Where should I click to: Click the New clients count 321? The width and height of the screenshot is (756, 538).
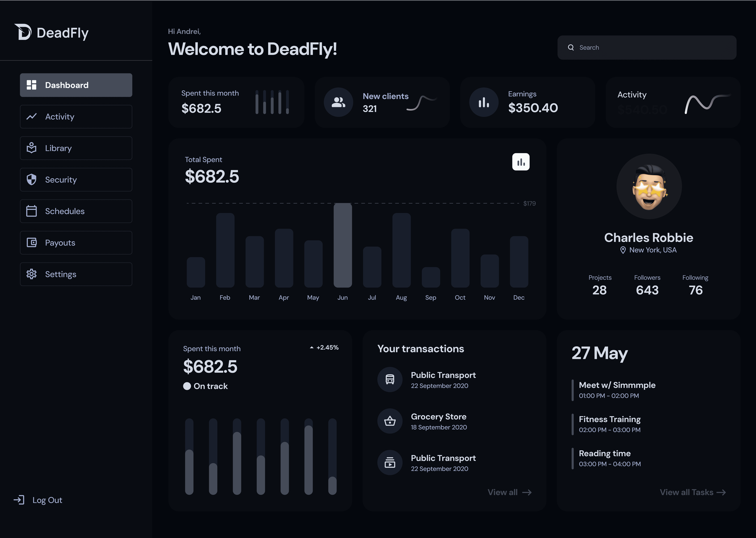tap(370, 109)
